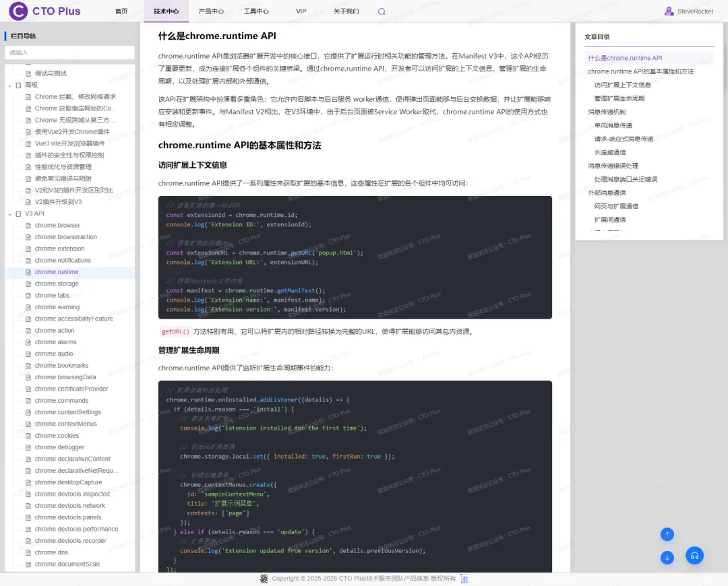The height and width of the screenshot is (586, 728).
Task: Click the document icon beside chrome.dns
Action: click(28, 552)
